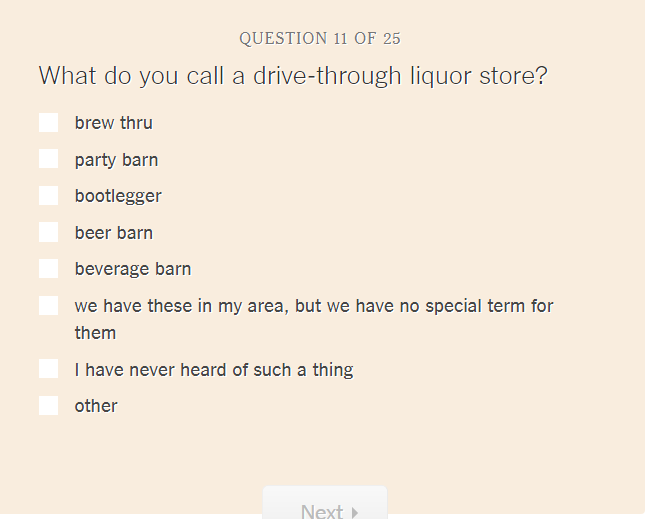This screenshot has height=519, width=651.
Task: Enable the beverage barn checkbox
Action: [x=49, y=269]
